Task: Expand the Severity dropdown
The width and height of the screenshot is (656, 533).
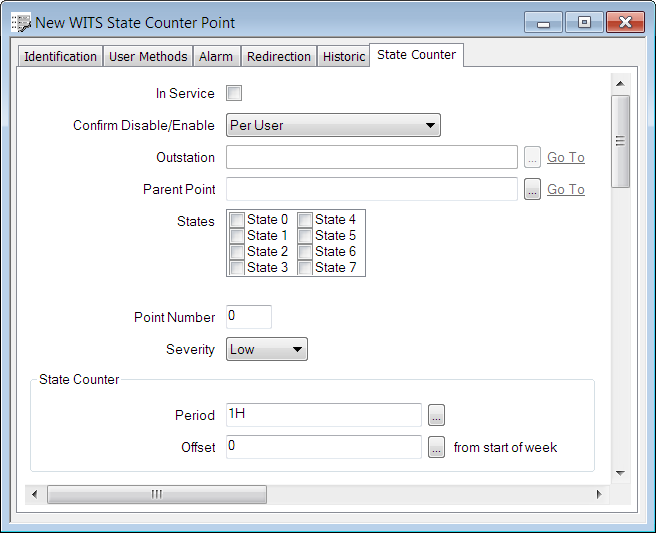Action: (267, 349)
